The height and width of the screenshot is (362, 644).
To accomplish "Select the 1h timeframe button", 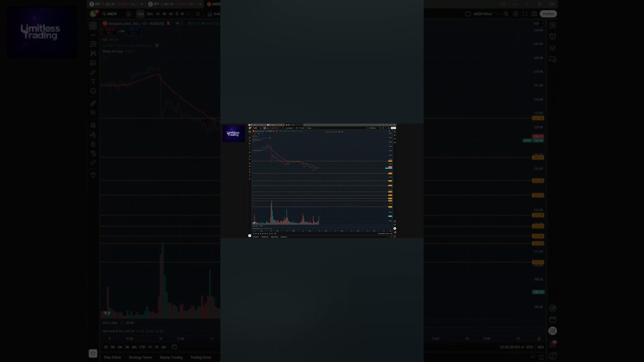I will click(x=157, y=14).
